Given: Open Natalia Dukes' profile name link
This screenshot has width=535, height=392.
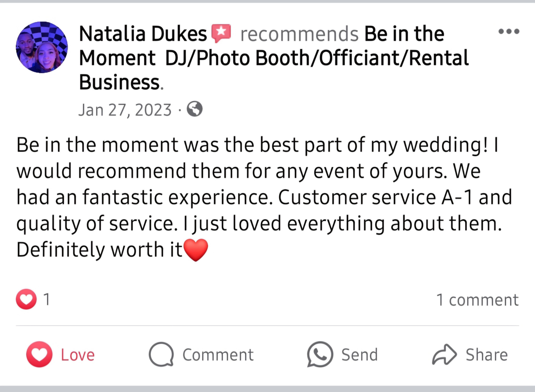Looking at the screenshot, I should pyautogui.click(x=143, y=34).
